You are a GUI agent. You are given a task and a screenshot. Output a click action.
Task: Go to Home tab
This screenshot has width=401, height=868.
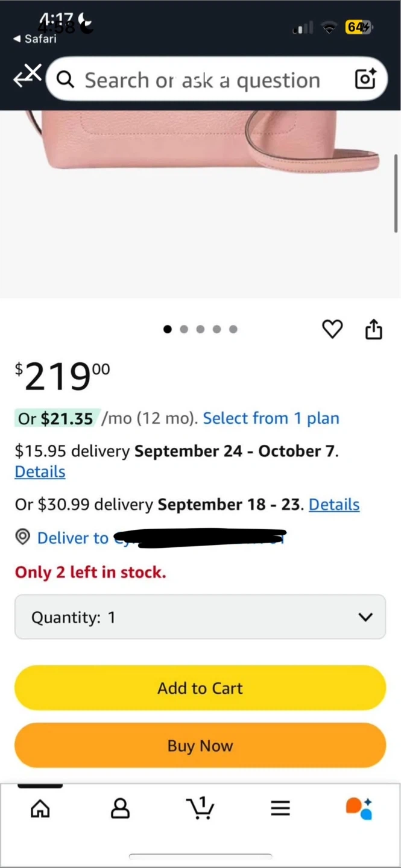pyautogui.click(x=40, y=808)
